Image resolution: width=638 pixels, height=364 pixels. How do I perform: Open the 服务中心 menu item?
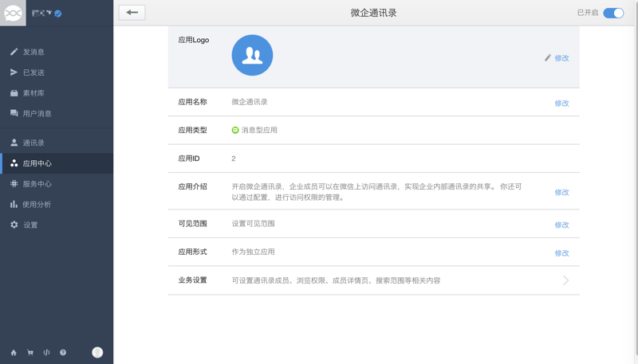[x=57, y=184]
